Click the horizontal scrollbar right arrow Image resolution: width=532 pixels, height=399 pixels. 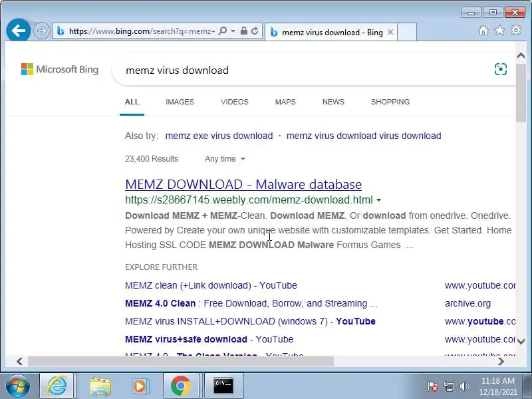(501, 361)
